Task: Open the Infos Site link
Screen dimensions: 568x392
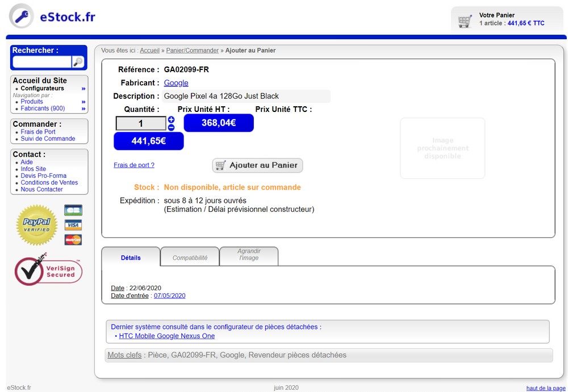Action: (34, 169)
